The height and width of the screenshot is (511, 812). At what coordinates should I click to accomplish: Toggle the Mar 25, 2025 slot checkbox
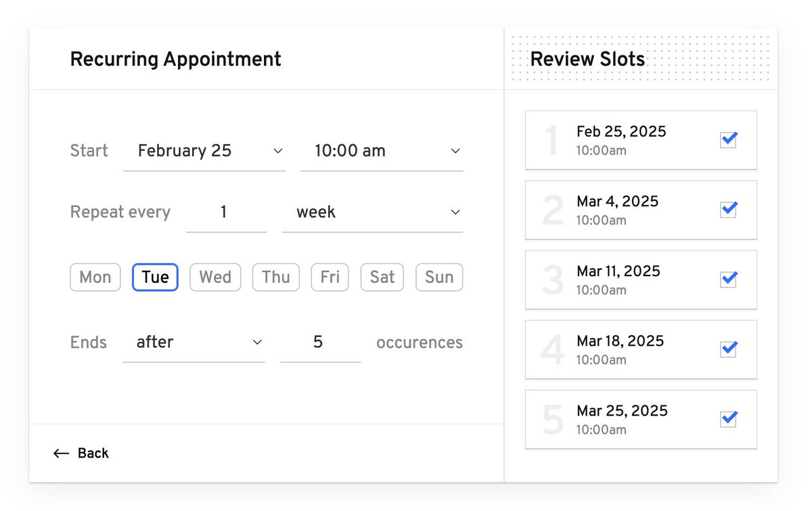tap(728, 419)
